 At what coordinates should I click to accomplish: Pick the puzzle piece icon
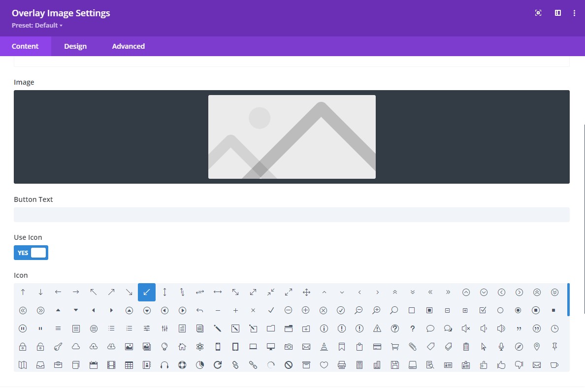pos(484,365)
